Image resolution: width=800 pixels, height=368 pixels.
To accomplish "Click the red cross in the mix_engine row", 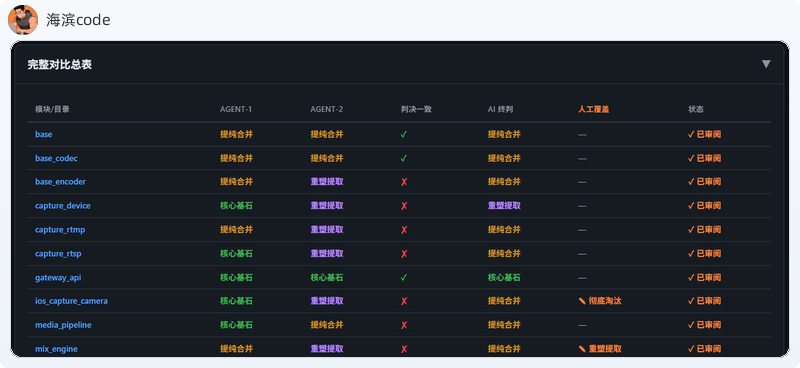I will click(404, 349).
